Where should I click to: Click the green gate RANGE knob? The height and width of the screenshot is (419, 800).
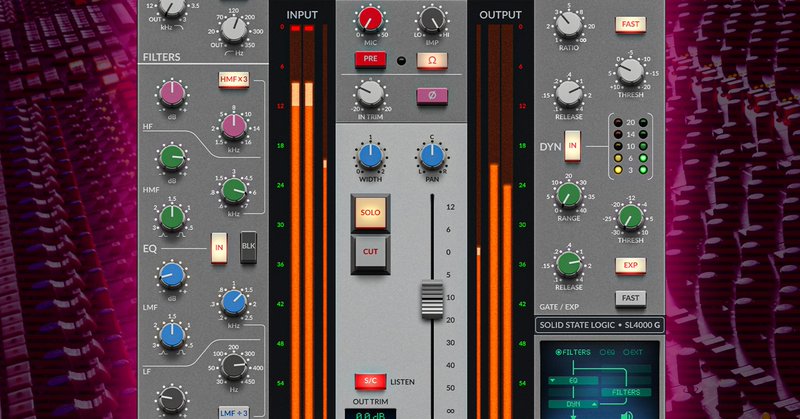pos(568,195)
